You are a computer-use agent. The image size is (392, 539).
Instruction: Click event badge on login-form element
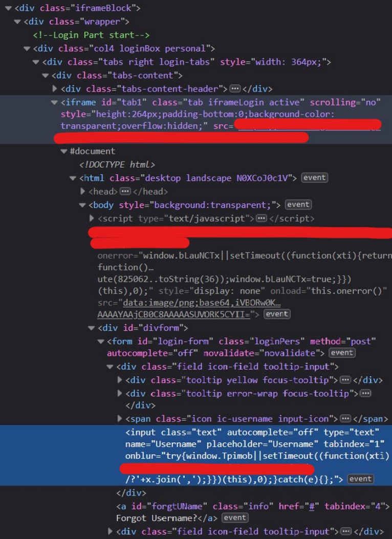click(342, 353)
